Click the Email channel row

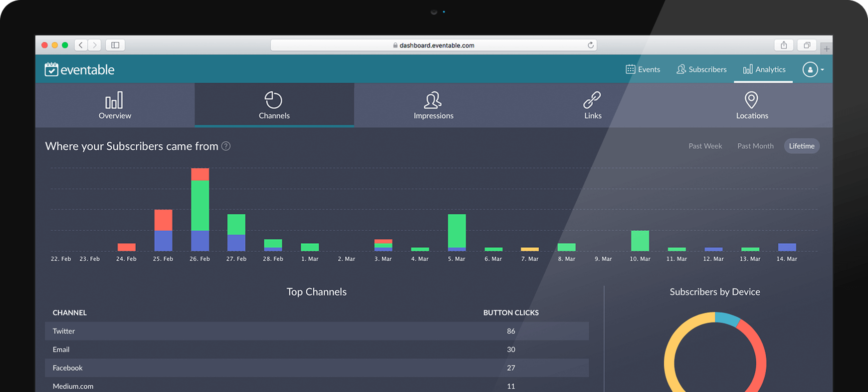click(x=317, y=350)
